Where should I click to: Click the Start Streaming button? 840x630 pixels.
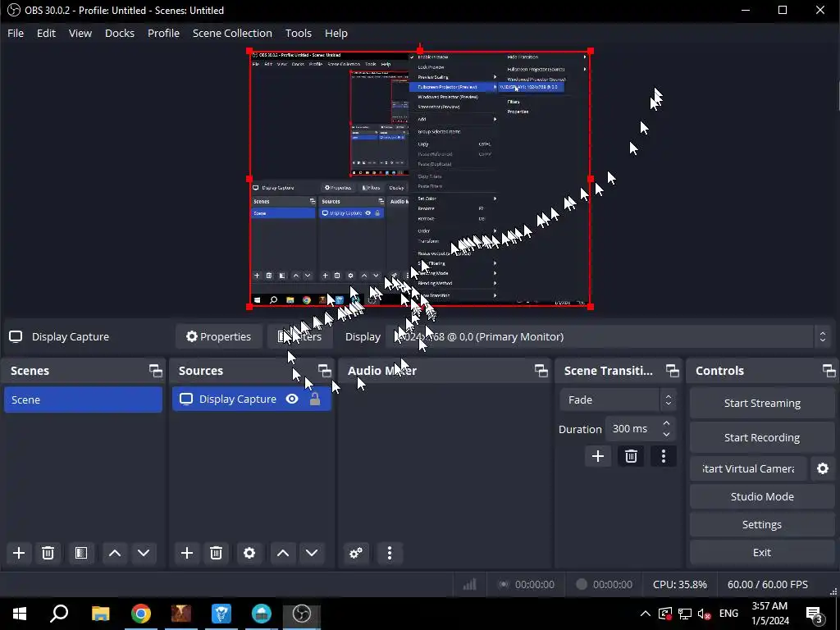click(x=762, y=404)
